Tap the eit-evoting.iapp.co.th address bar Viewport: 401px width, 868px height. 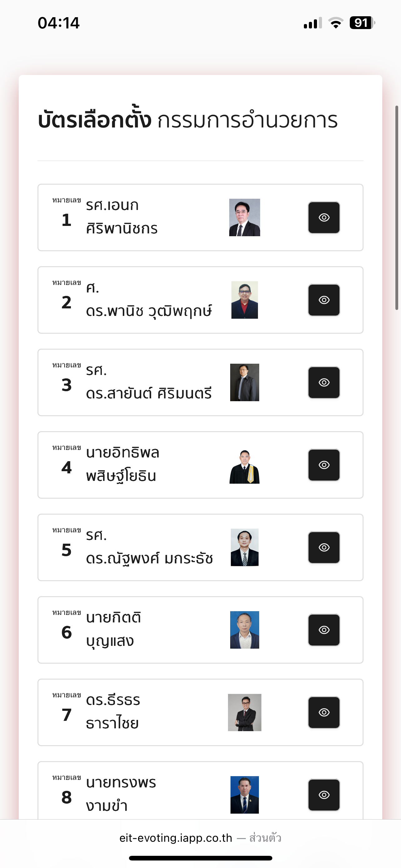(x=200, y=838)
